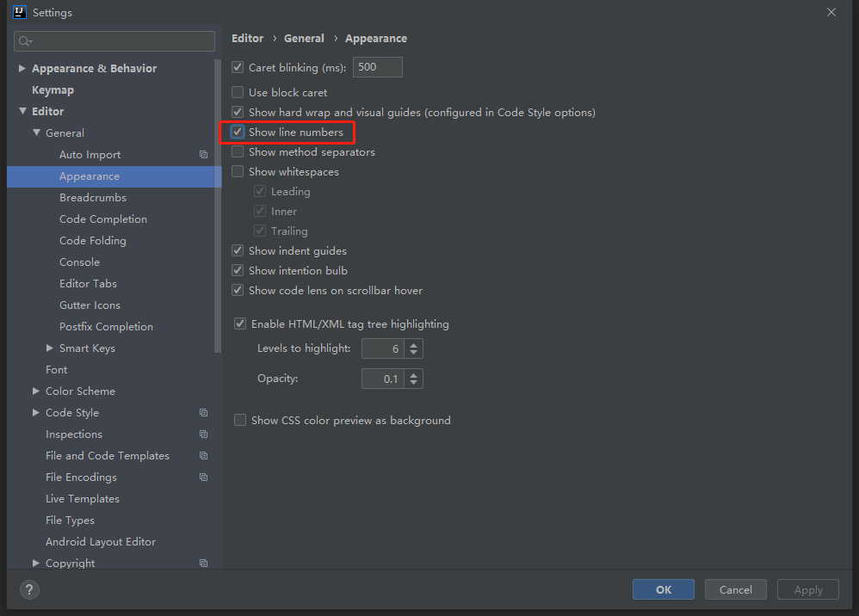Open Gutter Icons settings
The height and width of the screenshot is (616, 859).
click(x=90, y=305)
